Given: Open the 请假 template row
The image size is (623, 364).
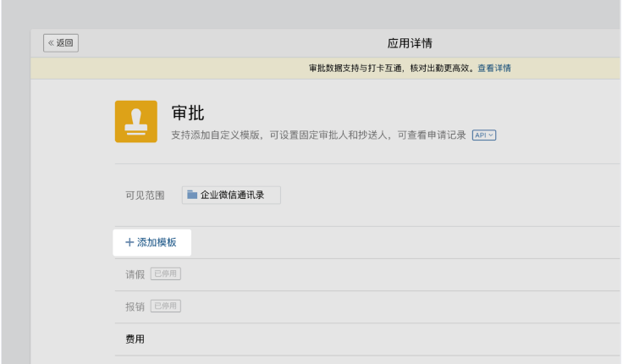Looking at the screenshot, I should click(x=367, y=274).
